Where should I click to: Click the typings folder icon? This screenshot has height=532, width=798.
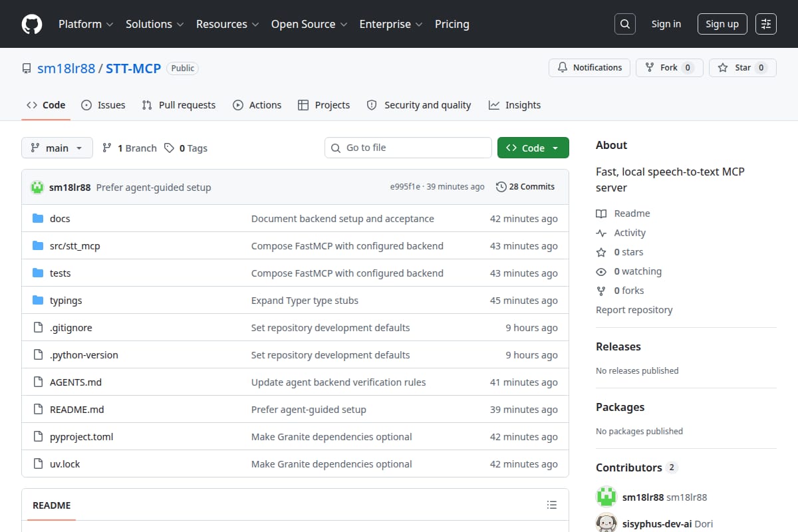(38, 301)
